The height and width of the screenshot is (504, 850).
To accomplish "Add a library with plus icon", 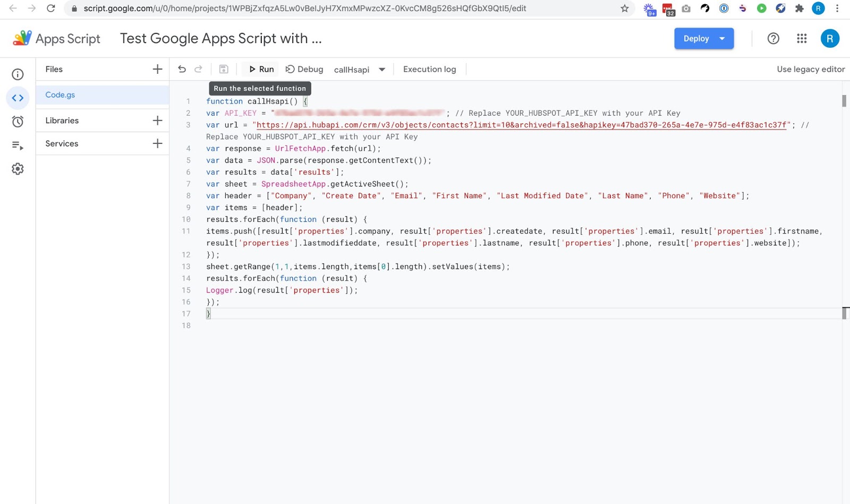I will click(157, 121).
